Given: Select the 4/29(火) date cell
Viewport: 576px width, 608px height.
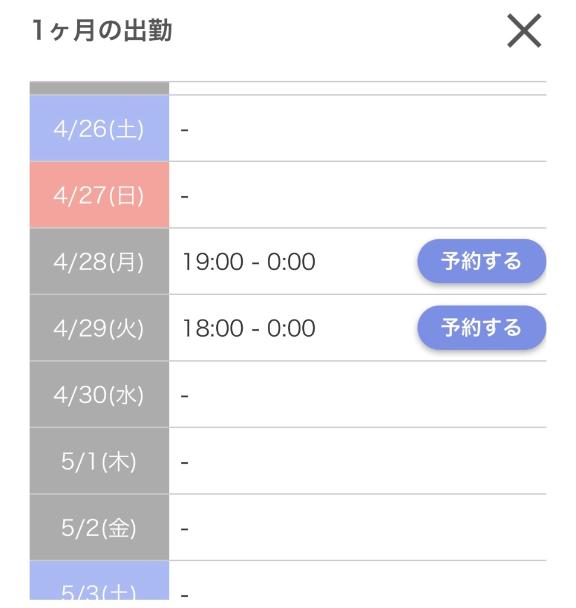Looking at the screenshot, I should 99,328.
